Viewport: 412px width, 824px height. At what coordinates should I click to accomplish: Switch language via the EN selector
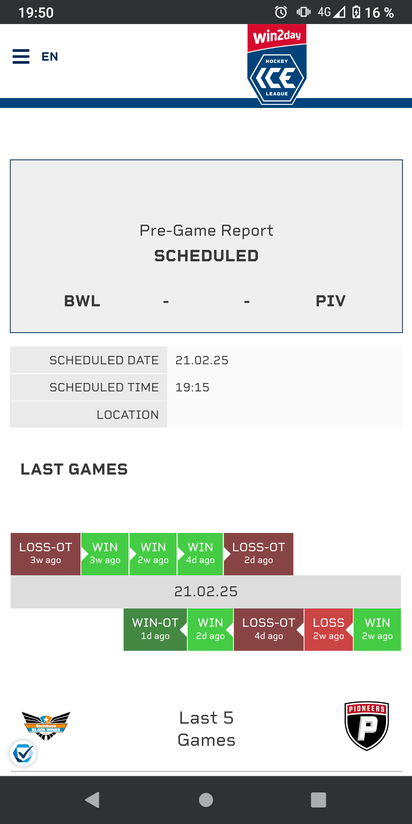coord(50,56)
